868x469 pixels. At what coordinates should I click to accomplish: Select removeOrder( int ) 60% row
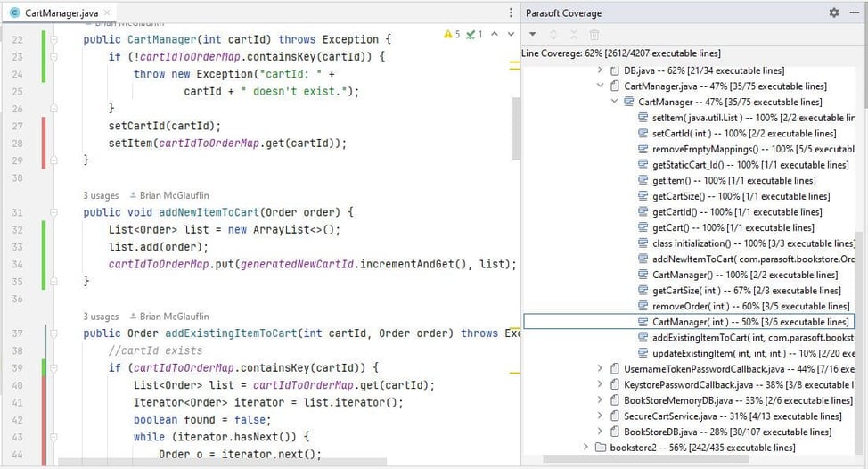(x=744, y=306)
